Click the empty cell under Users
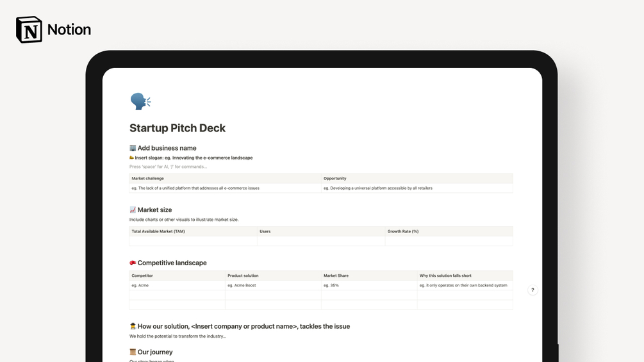Viewport: 644px width, 362px height. [320, 241]
